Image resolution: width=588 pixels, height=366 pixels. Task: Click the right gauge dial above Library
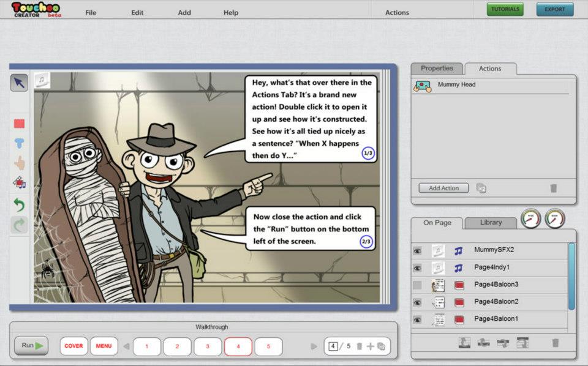point(555,218)
